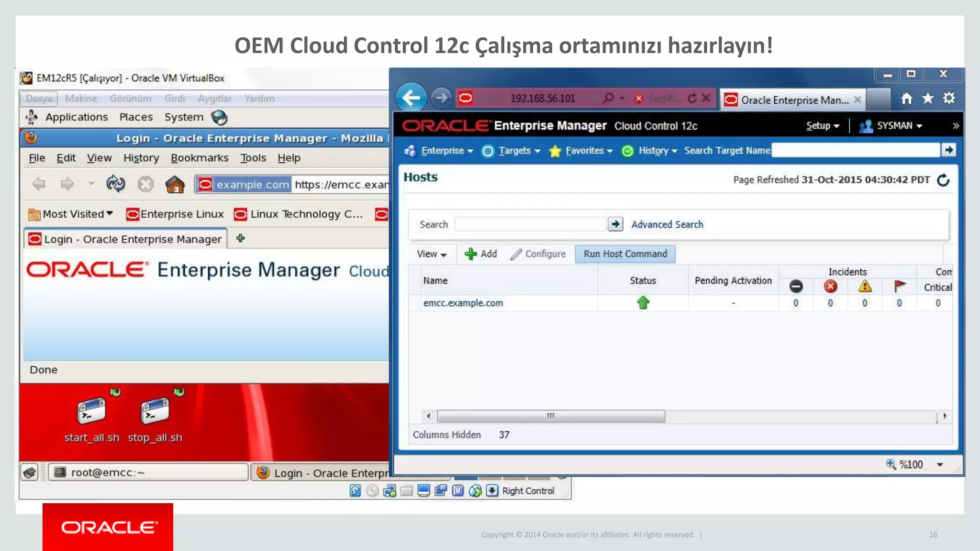This screenshot has width=980, height=551.
Task: Open GNOME System menu
Action: [x=184, y=117]
